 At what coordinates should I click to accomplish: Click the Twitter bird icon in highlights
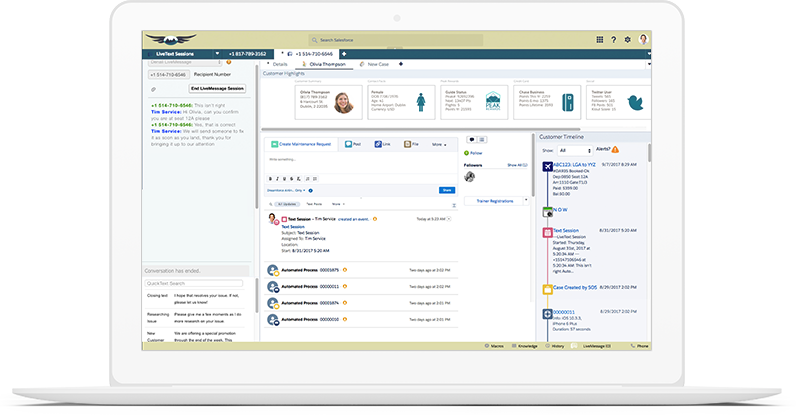(x=634, y=102)
